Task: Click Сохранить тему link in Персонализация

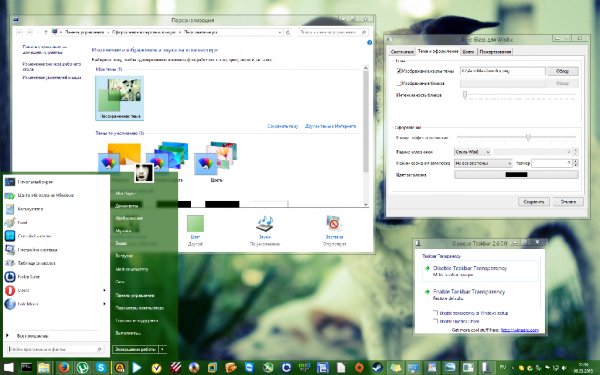Action: pos(282,126)
